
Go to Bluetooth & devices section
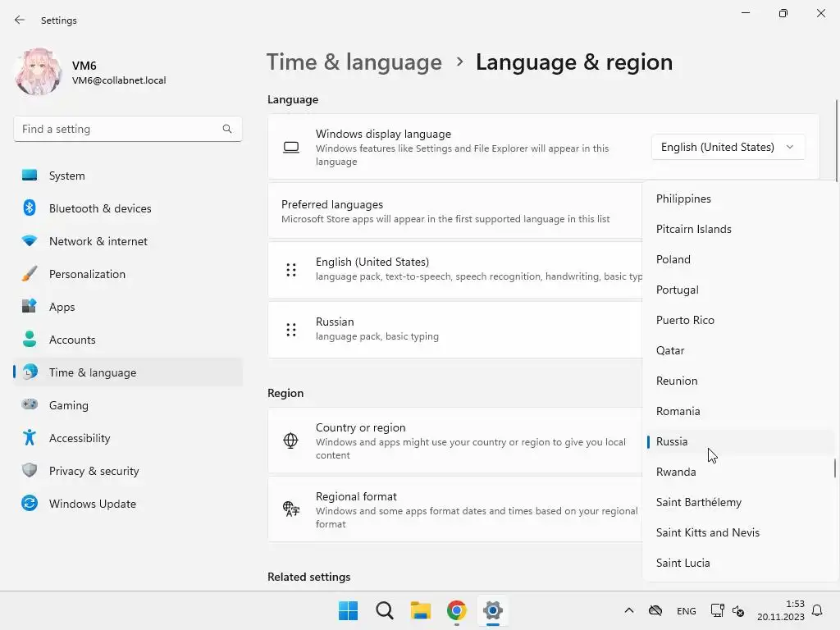coord(127,208)
